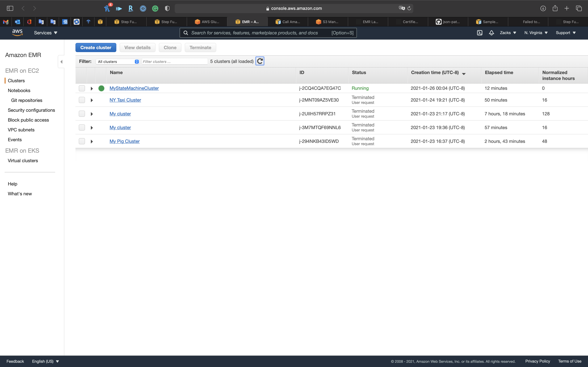Open the N. Virginia region dropdown
Viewport: 588px width, 367px height.
pyautogui.click(x=536, y=33)
